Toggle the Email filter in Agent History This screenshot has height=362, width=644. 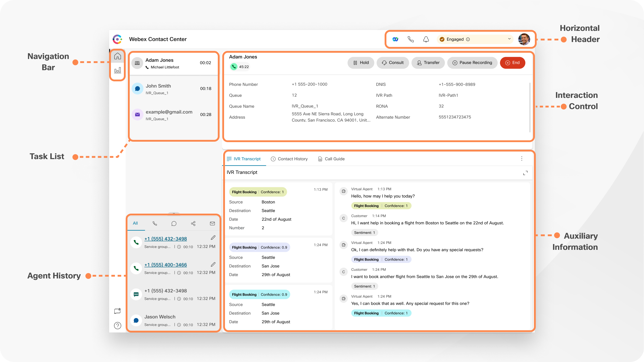(213, 223)
